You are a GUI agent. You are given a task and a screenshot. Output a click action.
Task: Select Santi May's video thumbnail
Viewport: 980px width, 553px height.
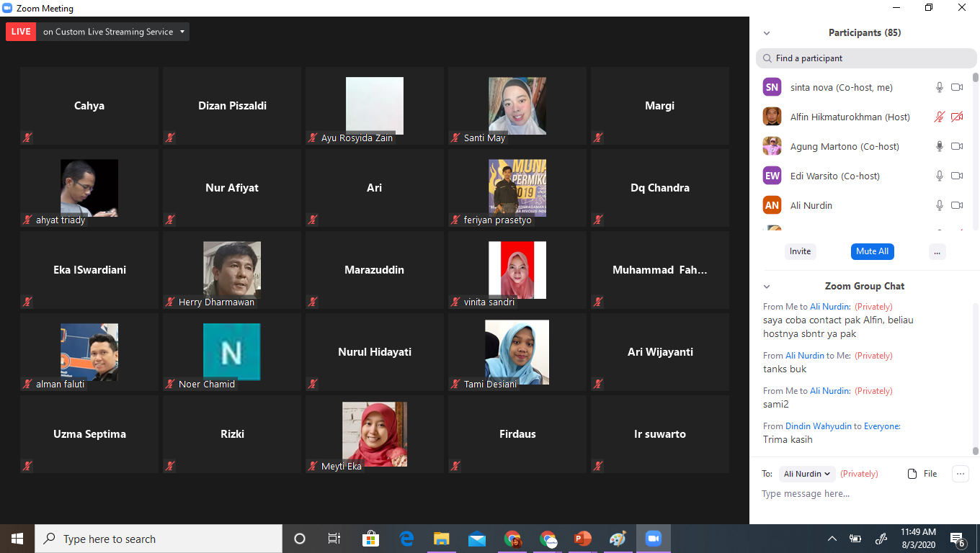point(517,106)
